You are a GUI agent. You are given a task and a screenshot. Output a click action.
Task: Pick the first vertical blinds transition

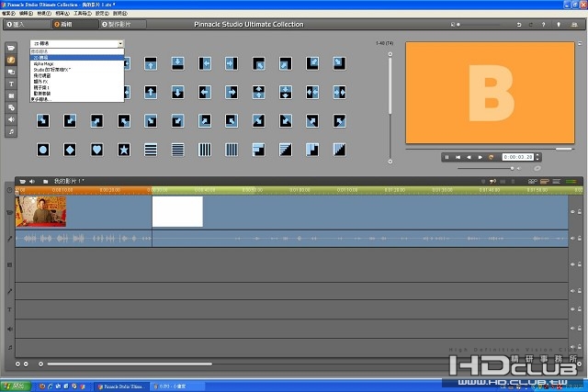(x=205, y=150)
